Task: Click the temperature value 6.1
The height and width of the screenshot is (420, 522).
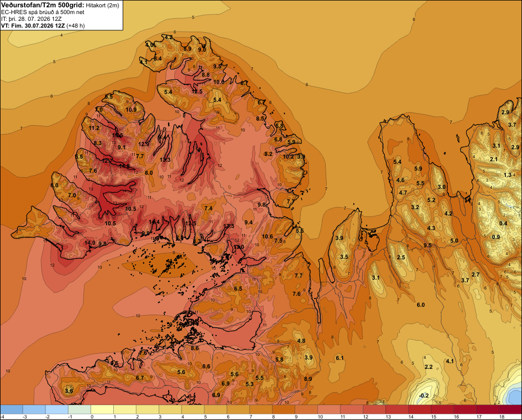Action: tap(340, 358)
